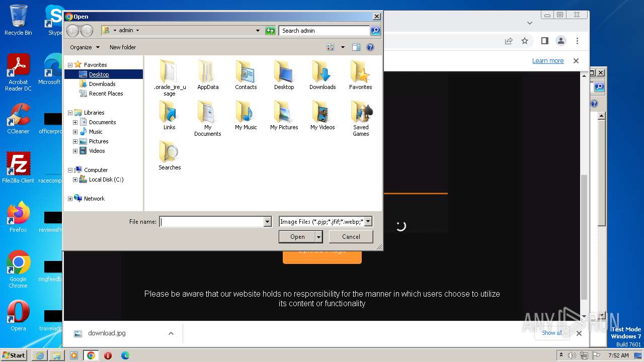The image size is (644, 362).
Task: Expand the Documents library node
Action: click(x=75, y=122)
